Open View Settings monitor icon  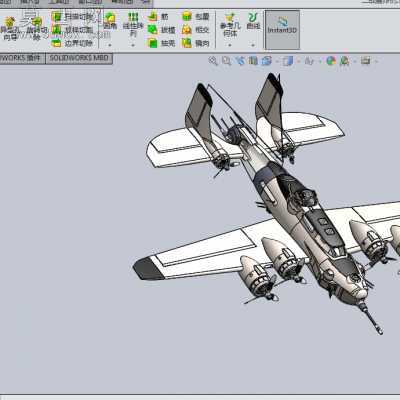coord(366,61)
